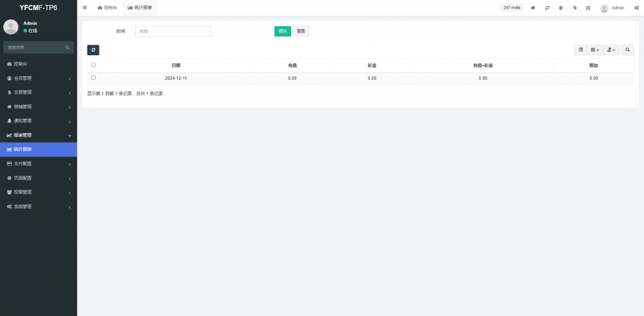This screenshot has height=316, width=644.
Task: Expand the 支付配置 sidebar menu
Action: click(x=38, y=164)
